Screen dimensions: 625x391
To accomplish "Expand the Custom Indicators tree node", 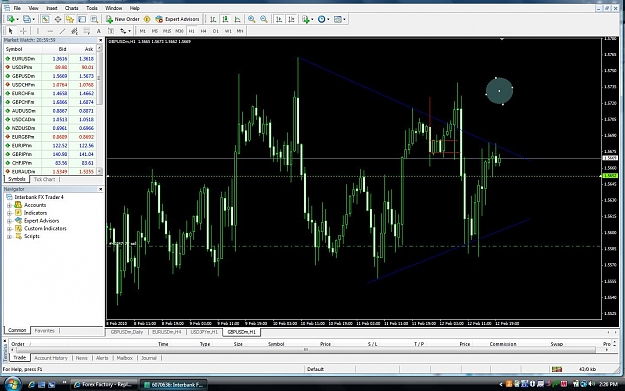I will pyautogui.click(x=9, y=229).
